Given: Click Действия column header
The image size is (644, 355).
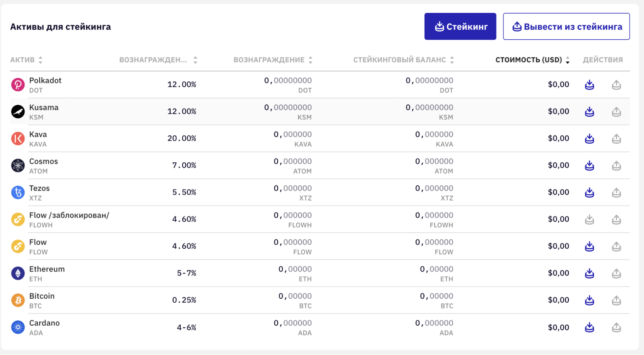Looking at the screenshot, I should [x=603, y=60].
